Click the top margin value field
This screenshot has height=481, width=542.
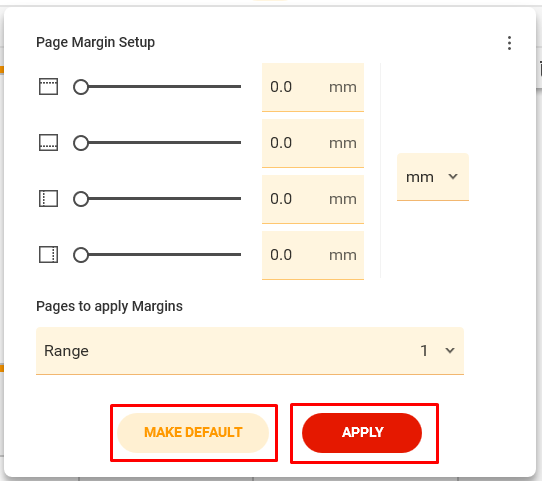click(313, 87)
